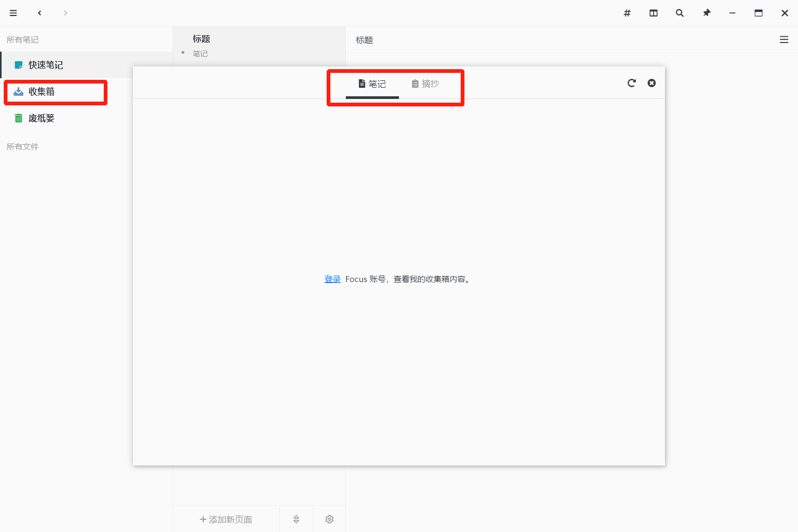Select 快速笔记 in the sidebar
This screenshot has height=532, width=798.
pos(86,65)
